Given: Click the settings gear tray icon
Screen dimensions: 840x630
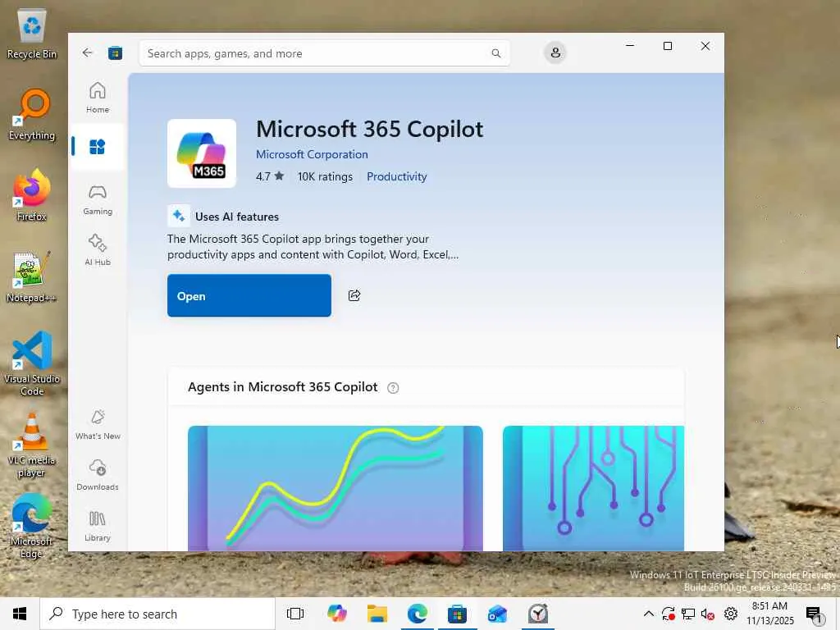Looking at the screenshot, I should [x=730, y=614].
